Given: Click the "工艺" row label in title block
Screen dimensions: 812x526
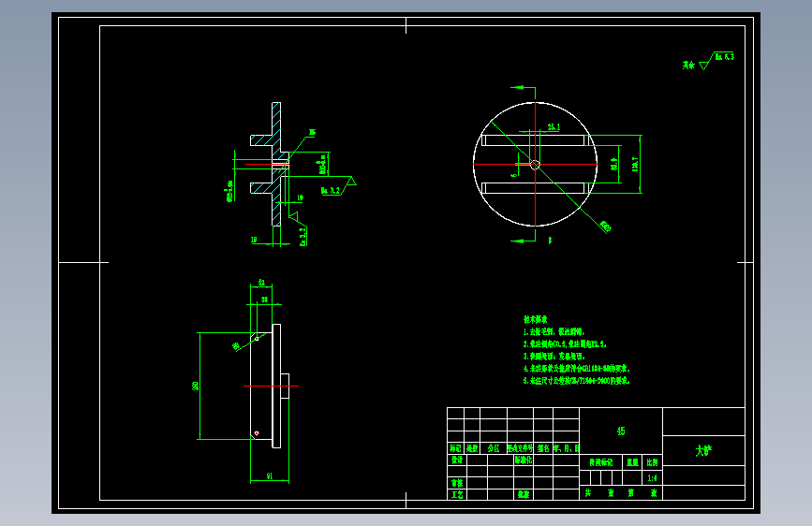Looking at the screenshot, I should coord(457,495).
